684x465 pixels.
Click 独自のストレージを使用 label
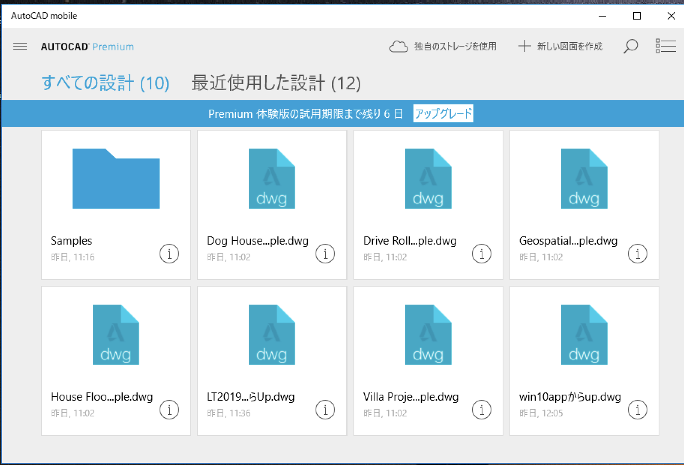click(455, 46)
